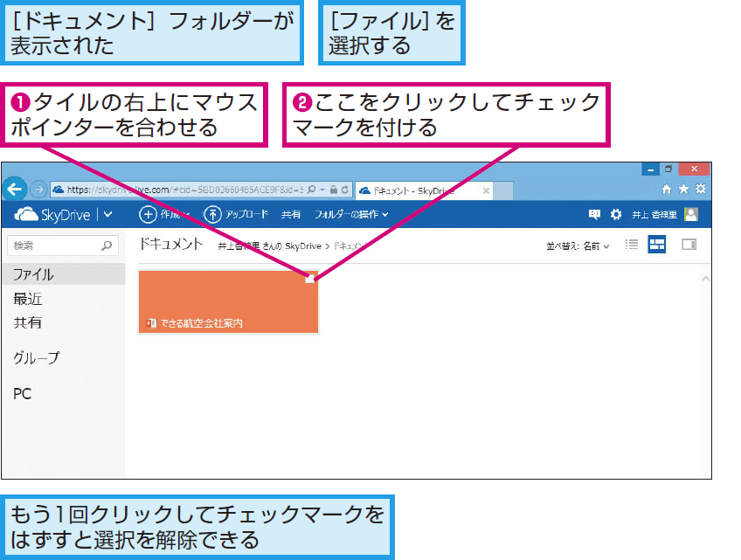Open the browser home icon
This screenshot has width=741, height=560.
[667, 189]
